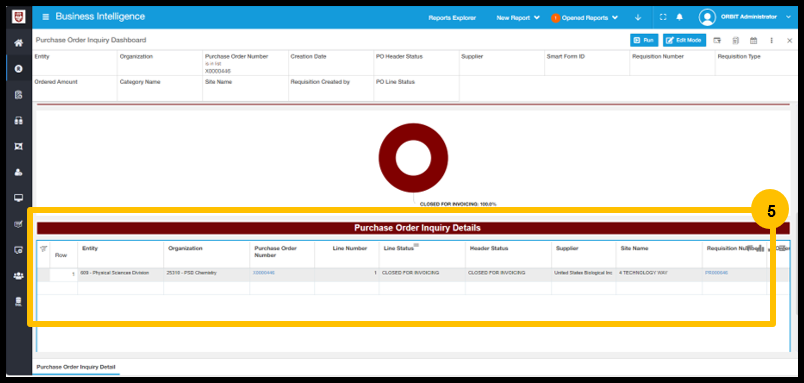Image resolution: width=804 pixels, height=383 pixels.
Task: Open the filter panel icon beside Edit Mode
Action: click(717, 41)
